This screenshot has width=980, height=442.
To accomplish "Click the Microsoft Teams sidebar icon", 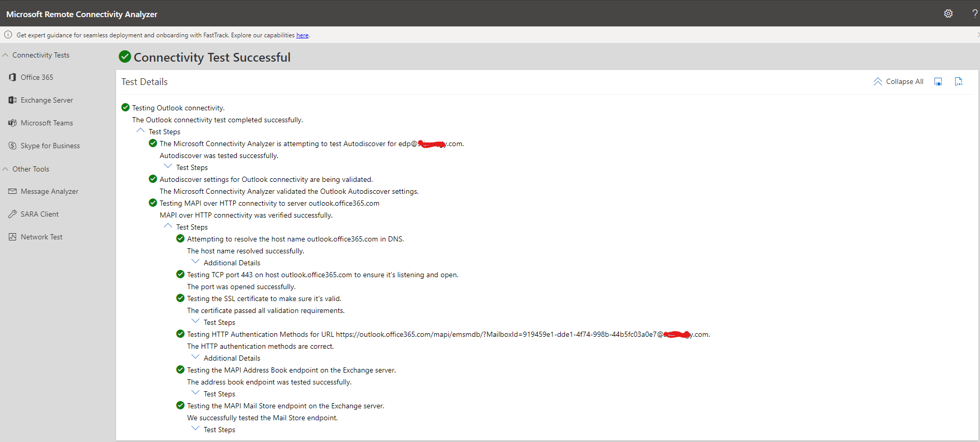I will coord(12,123).
